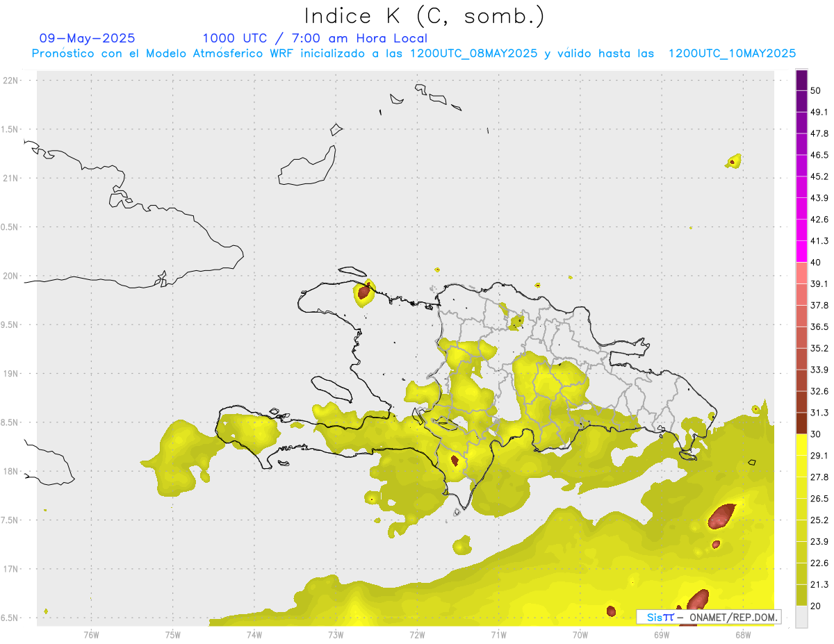Screen dimensions: 834x644
Task: Click the '75W' longitude label
Action: (173, 634)
